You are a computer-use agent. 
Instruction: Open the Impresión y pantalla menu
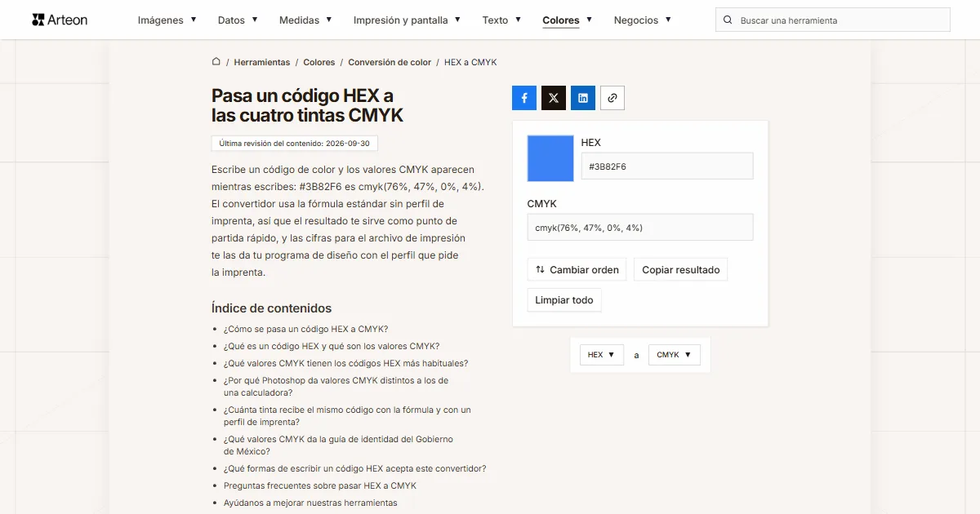click(x=407, y=20)
